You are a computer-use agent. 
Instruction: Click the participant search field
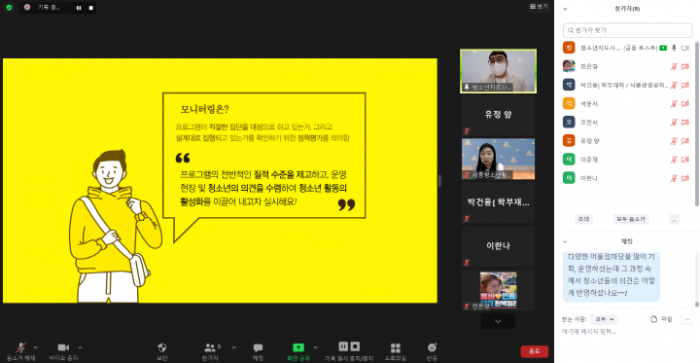pos(627,30)
